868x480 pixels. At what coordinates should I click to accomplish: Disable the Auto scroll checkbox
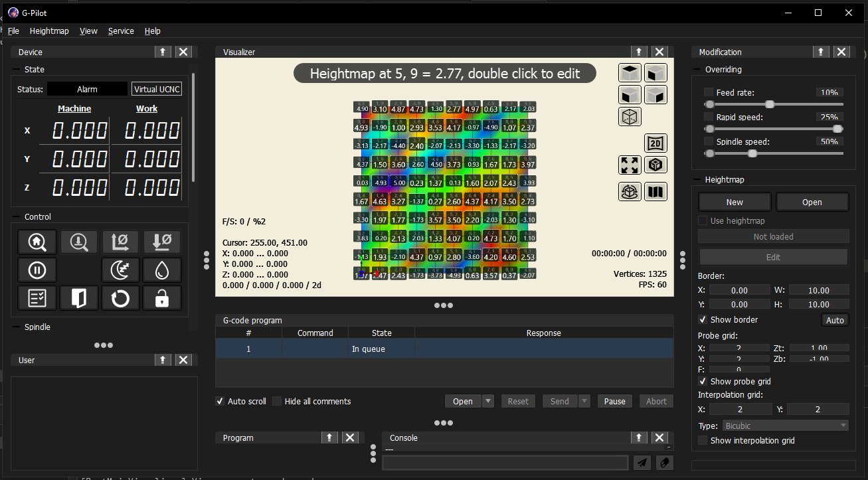point(220,401)
